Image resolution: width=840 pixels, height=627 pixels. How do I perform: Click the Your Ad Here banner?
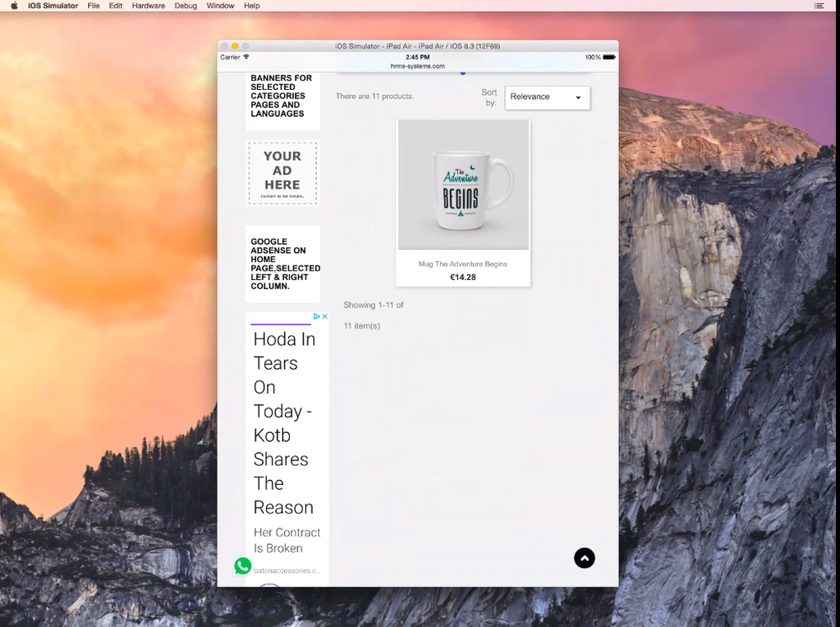tap(282, 174)
